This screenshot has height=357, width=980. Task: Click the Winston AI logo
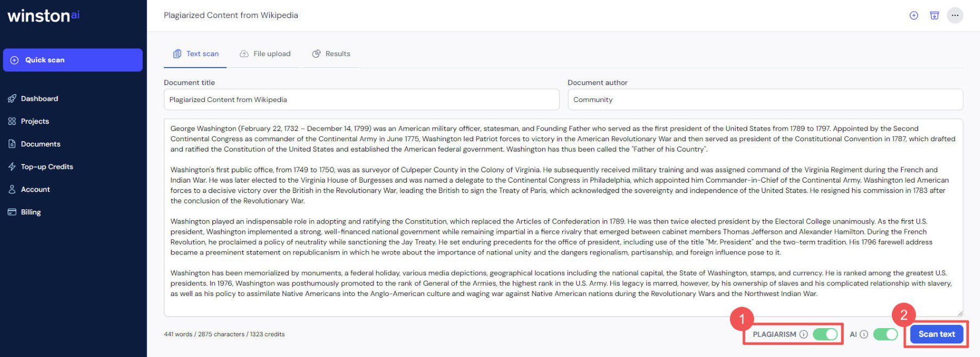[44, 15]
